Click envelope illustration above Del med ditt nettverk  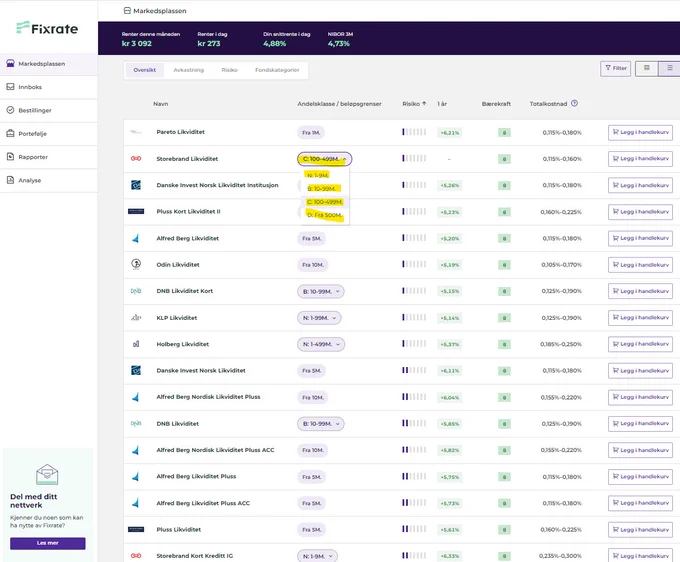click(x=47, y=474)
